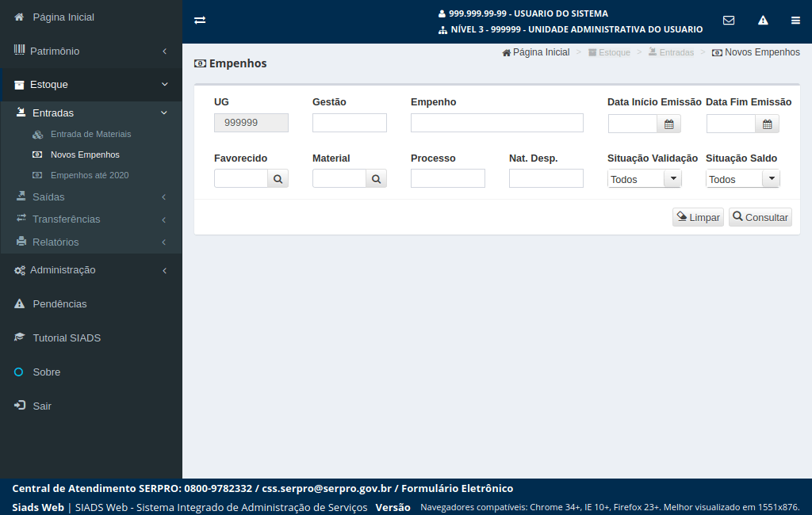Click the Limpar button
The height and width of the screenshot is (515, 812).
point(698,217)
